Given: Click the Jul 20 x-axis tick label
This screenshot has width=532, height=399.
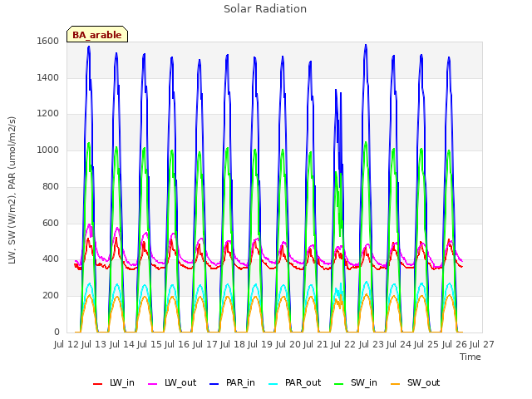Looking at the screenshot, I should (x=288, y=344).
